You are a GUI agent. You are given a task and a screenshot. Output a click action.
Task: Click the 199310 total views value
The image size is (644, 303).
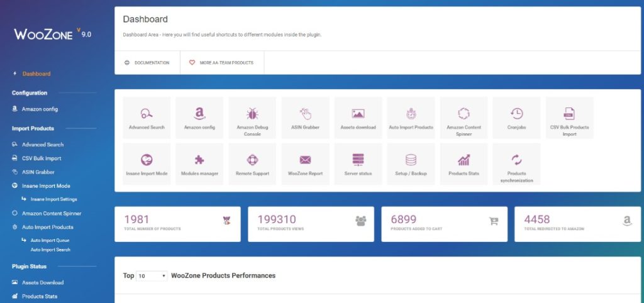click(x=277, y=219)
